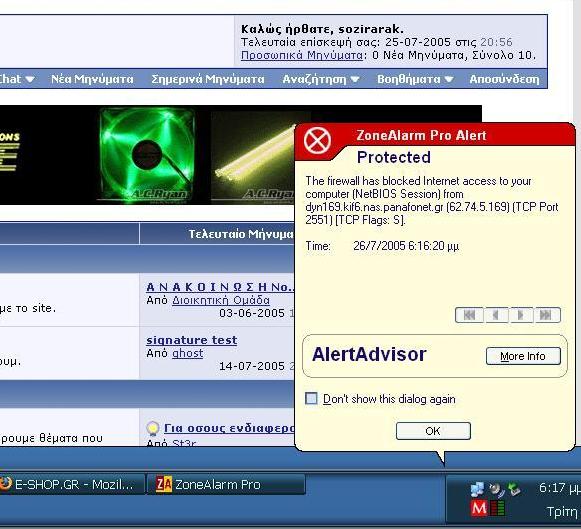This screenshot has width=581, height=529.
Task: Click the 20:56 last visit time
Action: (496, 42)
